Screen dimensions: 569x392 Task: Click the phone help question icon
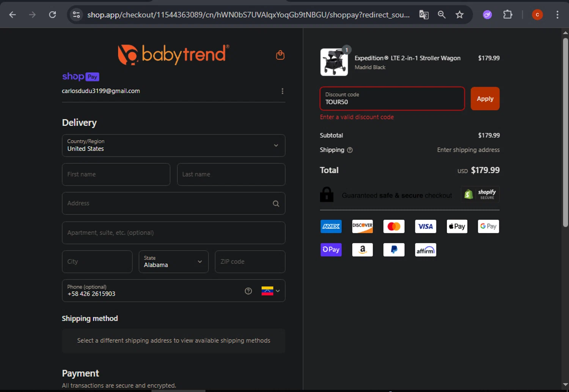(248, 291)
